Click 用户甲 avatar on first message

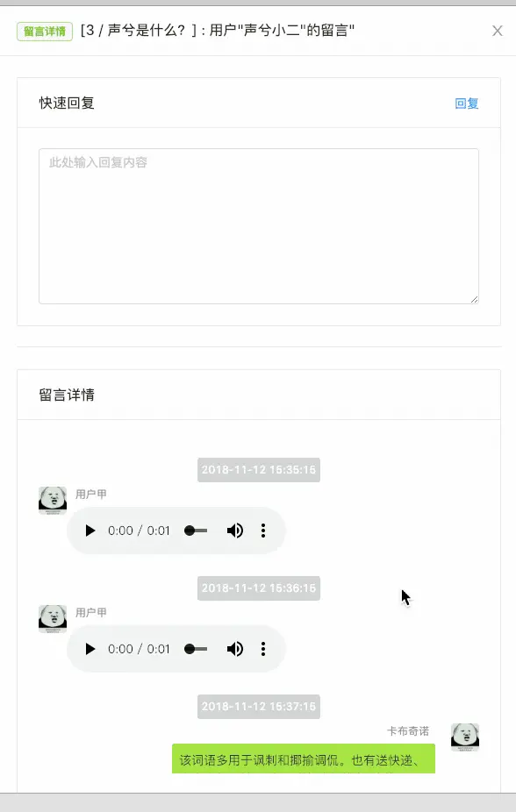tap(53, 500)
